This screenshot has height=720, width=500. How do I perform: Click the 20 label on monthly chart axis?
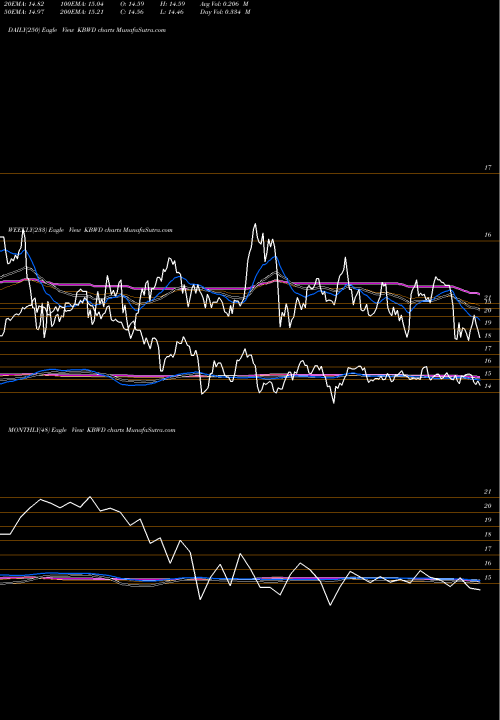488,506
